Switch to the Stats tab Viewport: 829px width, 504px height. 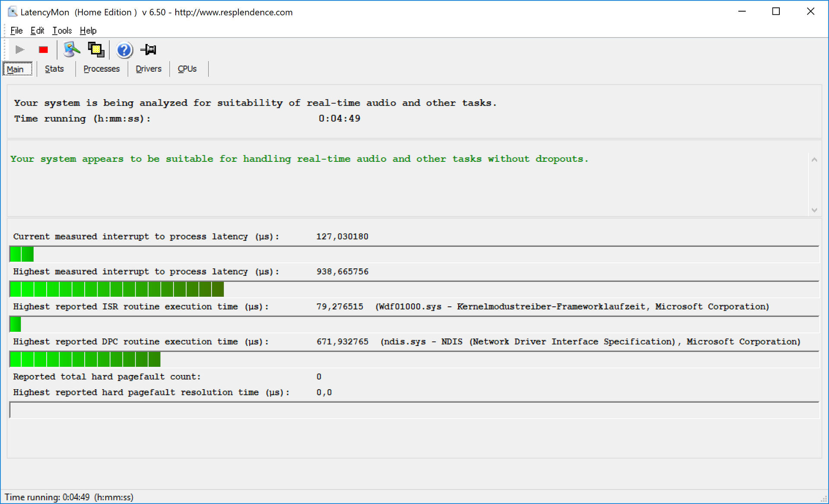coord(54,69)
